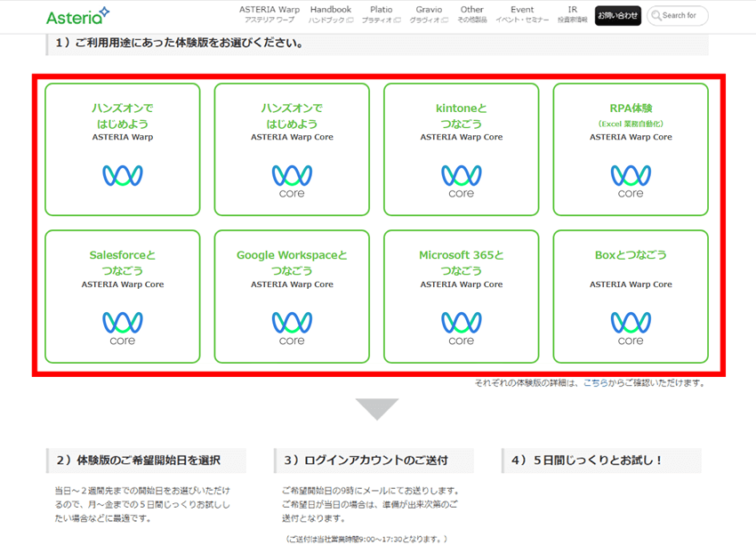Screen dimensions: 756x545
Task: Click the Warp core logo in Box card
Action: 631,329
